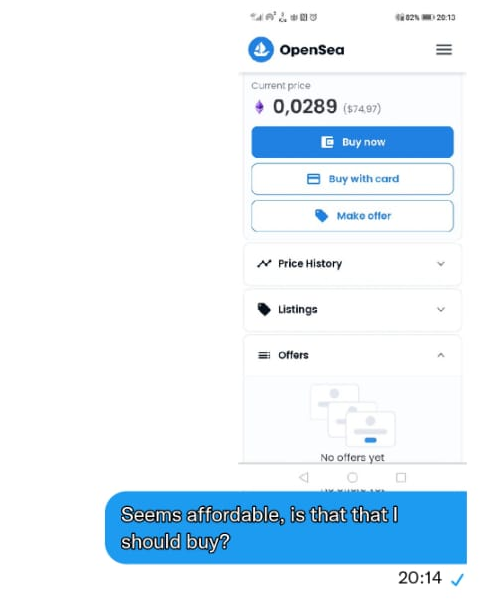Tap the Offers list icon
The height and width of the screenshot is (602, 485).
(264, 355)
